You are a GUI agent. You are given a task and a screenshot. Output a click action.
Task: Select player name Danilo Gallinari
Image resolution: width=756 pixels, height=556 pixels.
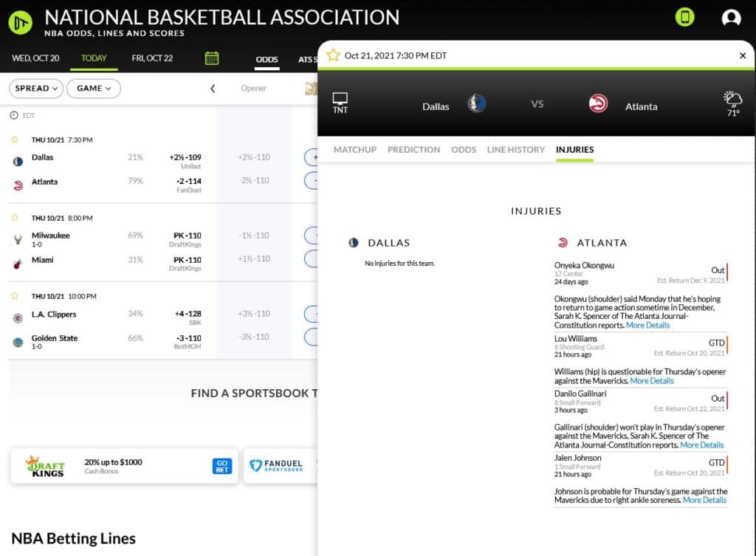click(580, 394)
